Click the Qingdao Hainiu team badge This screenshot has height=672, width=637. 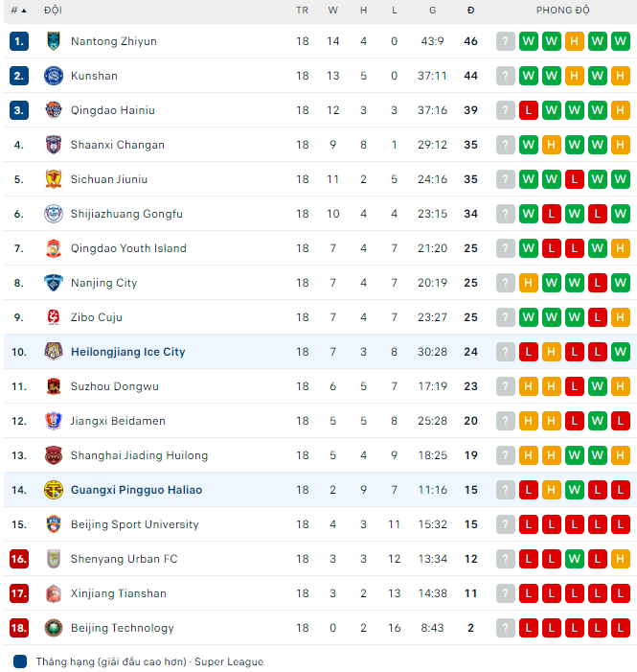click(x=54, y=110)
